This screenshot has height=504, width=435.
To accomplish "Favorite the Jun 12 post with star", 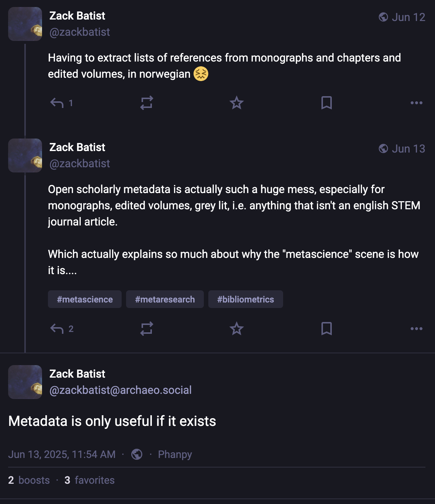I will (x=237, y=103).
